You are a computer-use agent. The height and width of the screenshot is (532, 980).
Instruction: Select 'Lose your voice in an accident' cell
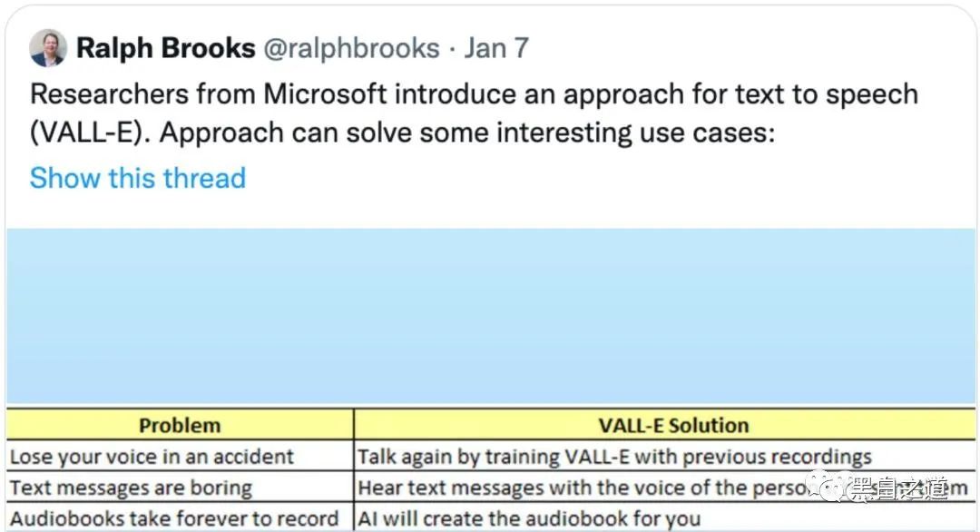click(180, 457)
